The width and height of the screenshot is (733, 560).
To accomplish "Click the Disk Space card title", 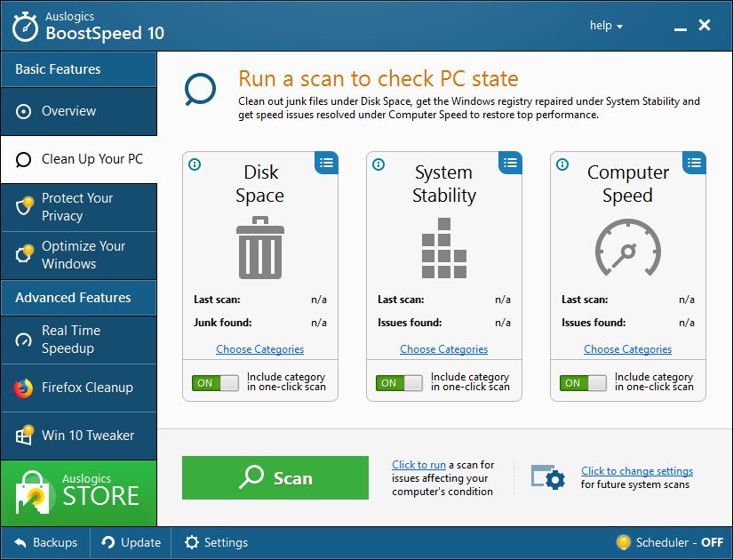I will [x=260, y=184].
